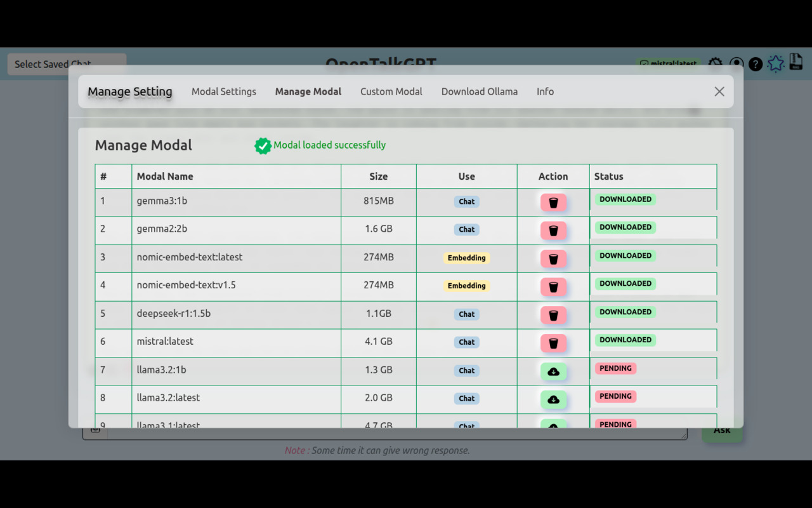Click the 1.6 GB size cell

pyautogui.click(x=379, y=231)
